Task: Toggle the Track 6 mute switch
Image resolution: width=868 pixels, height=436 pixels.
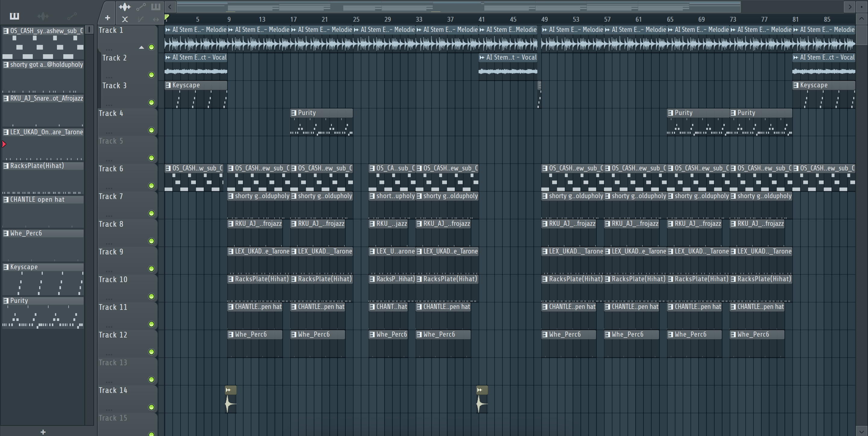Action: (x=152, y=185)
